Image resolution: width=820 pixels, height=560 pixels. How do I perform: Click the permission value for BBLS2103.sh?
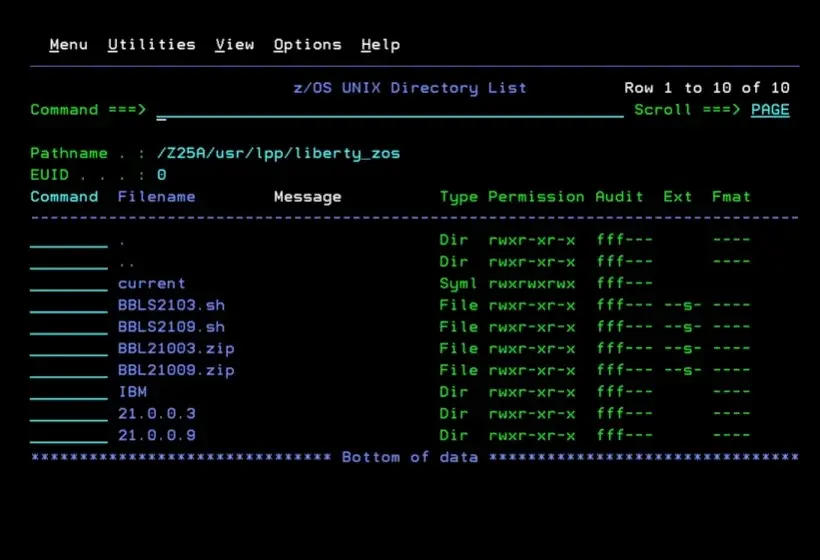tap(531, 305)
